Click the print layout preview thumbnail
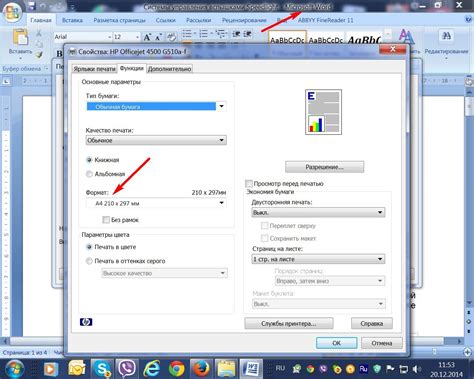The image size is (474, 379). point(323,112)
